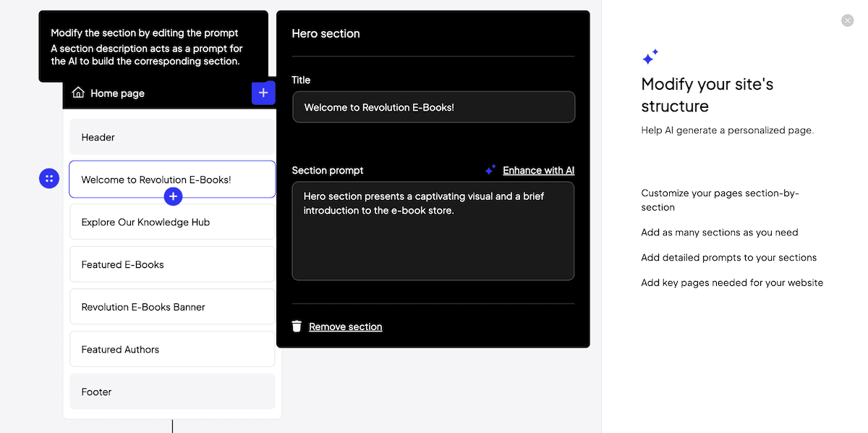Select the Header section
868x433 pixels.
tap(172, 137)
